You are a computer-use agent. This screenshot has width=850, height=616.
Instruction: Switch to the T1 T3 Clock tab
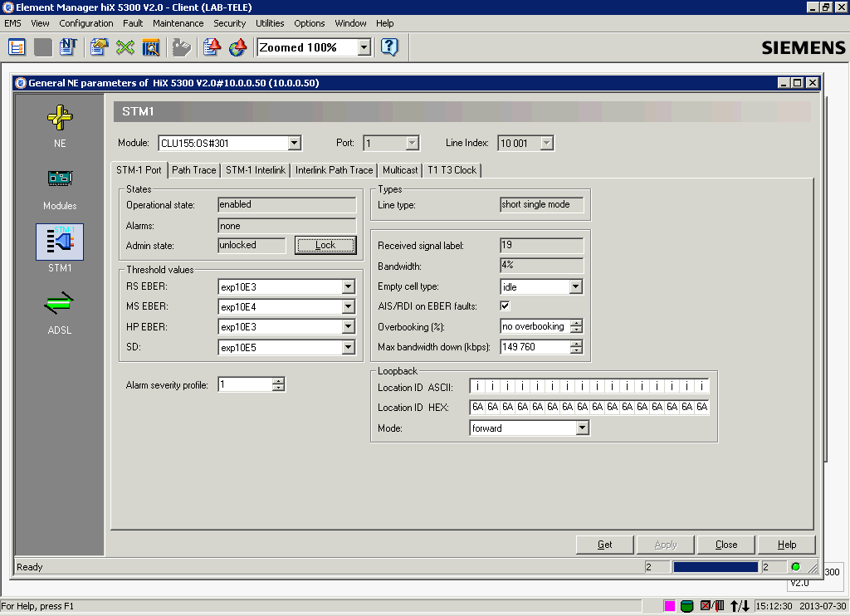(x=452, y=170)
